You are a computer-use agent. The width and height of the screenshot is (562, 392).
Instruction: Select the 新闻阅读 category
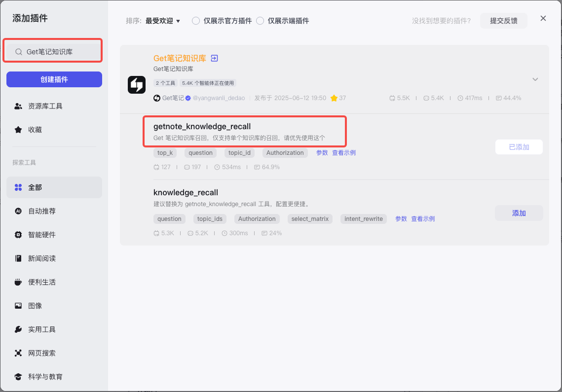point(54,258)
